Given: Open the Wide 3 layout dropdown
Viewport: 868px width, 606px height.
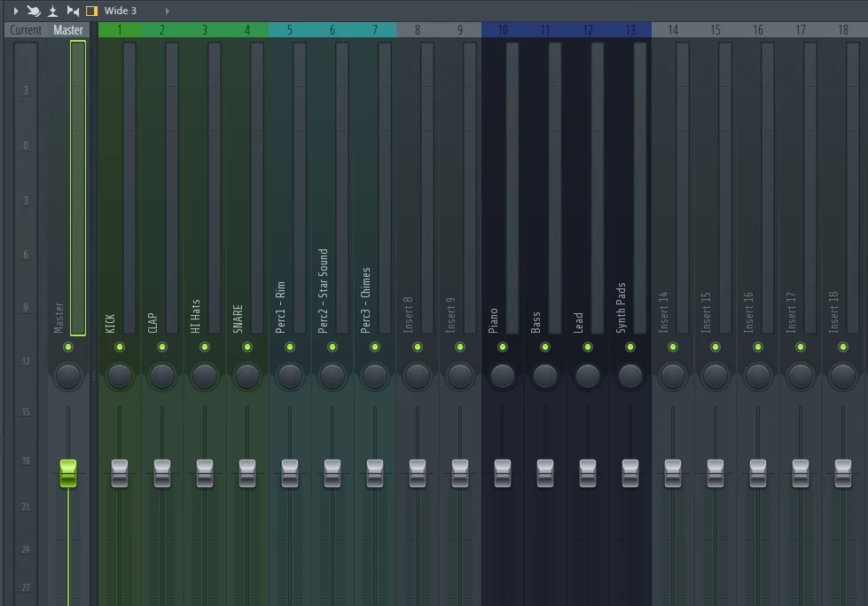Looking at the screenshot, I should 121,11.
